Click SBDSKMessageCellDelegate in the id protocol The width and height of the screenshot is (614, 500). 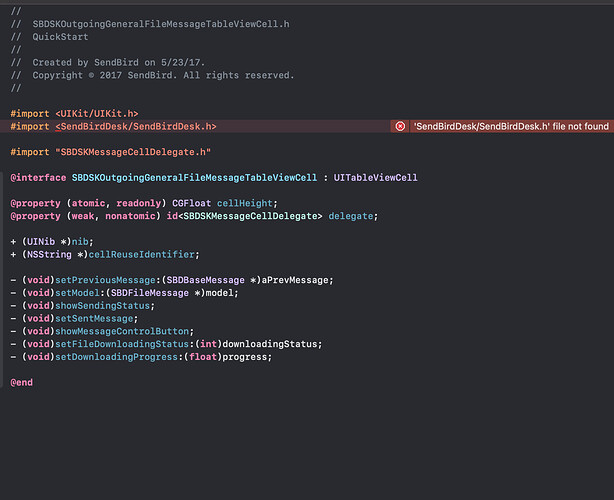(x=253, y=216)
